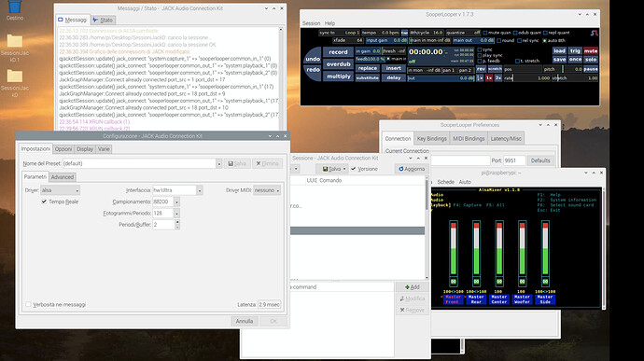Screen dimensions: 644x361
Task: Click the Defaults button in Preferences
Action: coord(540,160)
